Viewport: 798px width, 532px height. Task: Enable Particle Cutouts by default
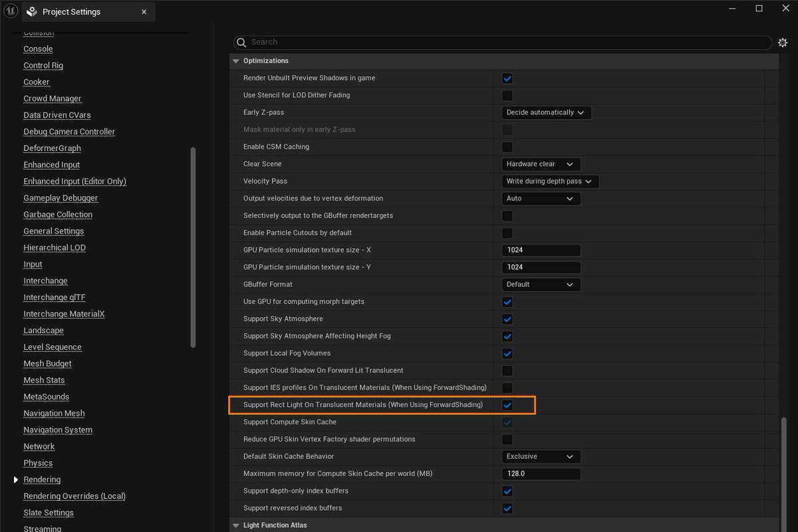click(x=507, y=233)
